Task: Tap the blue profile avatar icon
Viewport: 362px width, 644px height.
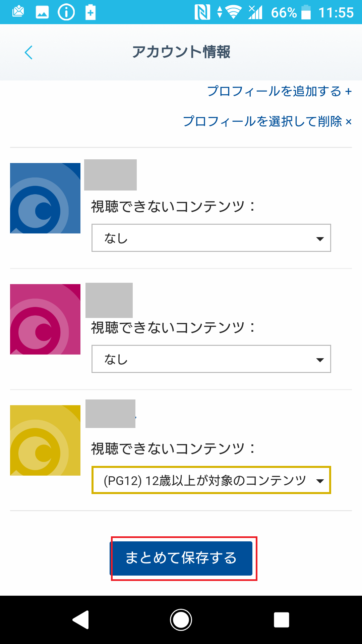Action: coord(45,198)
